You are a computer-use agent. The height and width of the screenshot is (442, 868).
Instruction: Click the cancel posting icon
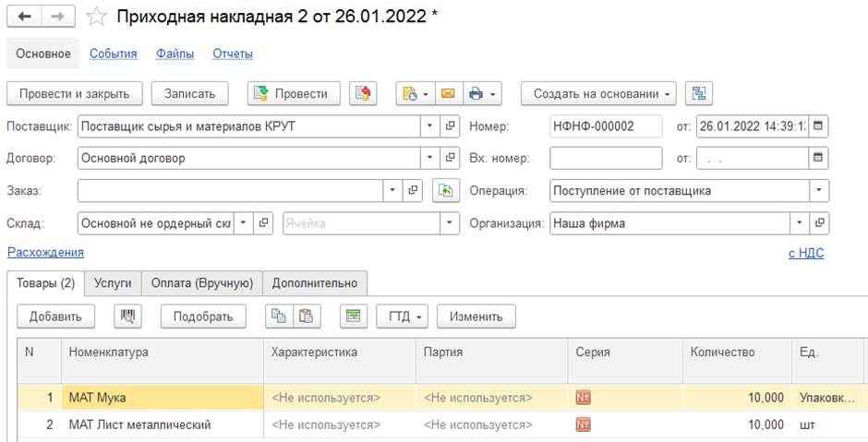coord(363,93)
